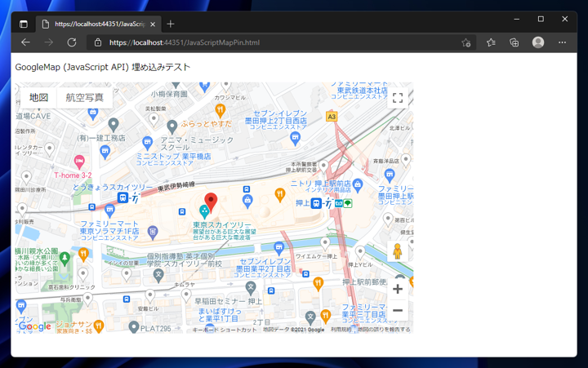Click the red map pin marker

(211, 202)
